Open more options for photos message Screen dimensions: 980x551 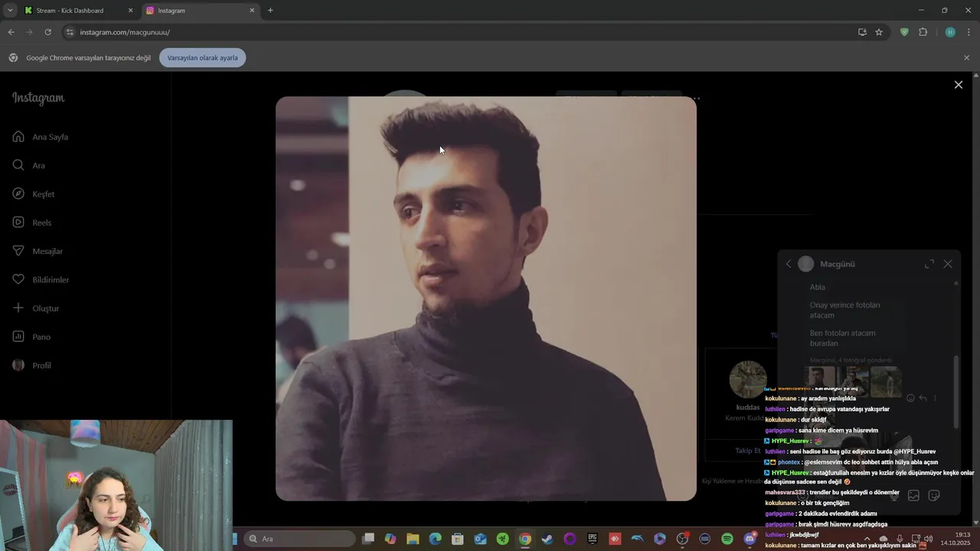click(934, 398)
